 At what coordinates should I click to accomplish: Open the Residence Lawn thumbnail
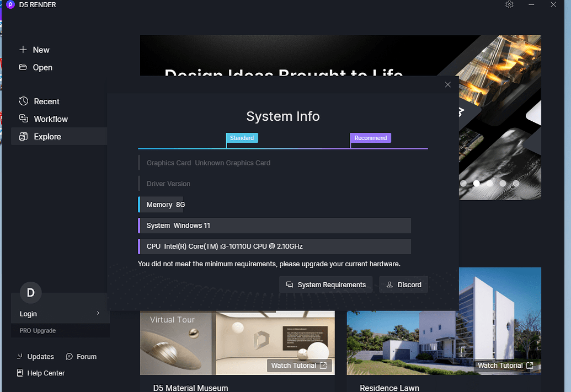[x=444, y=342]
